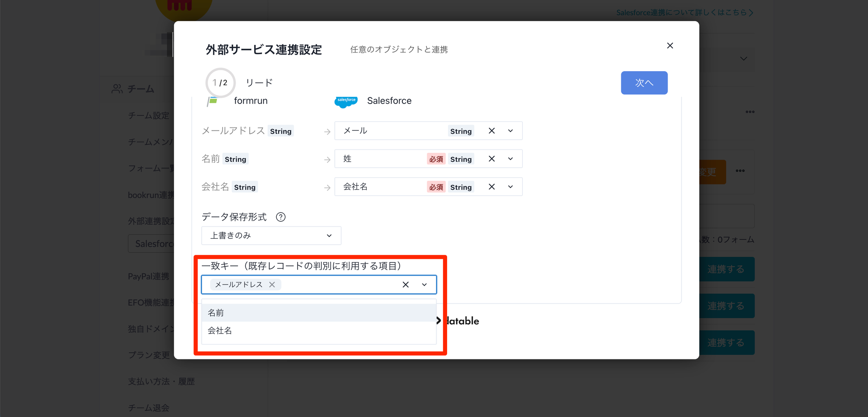Open the 上書きのみ save format dropdown

pyautogui.click(x=271, y=236)
